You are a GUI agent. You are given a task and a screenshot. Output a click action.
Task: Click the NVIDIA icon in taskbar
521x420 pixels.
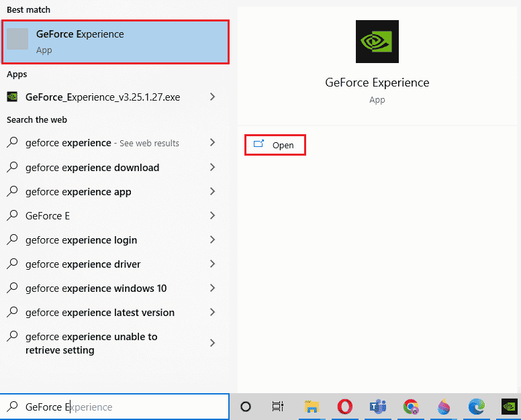coord(510,407)
